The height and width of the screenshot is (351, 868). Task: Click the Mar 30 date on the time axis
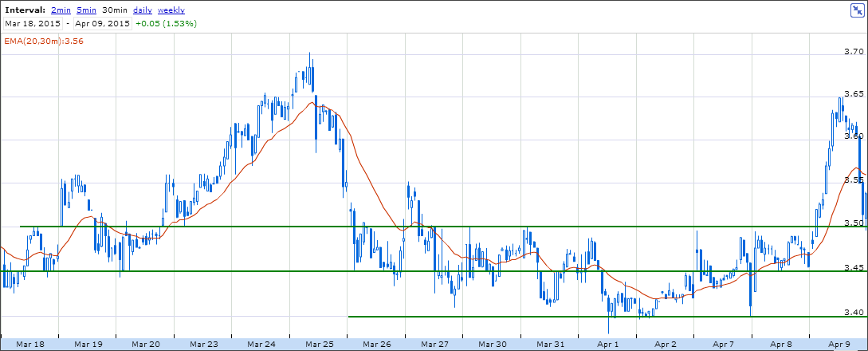[493, 345]
